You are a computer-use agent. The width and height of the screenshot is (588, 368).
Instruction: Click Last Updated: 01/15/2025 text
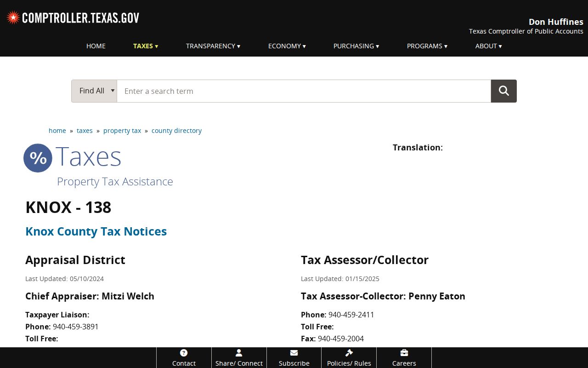340,279
